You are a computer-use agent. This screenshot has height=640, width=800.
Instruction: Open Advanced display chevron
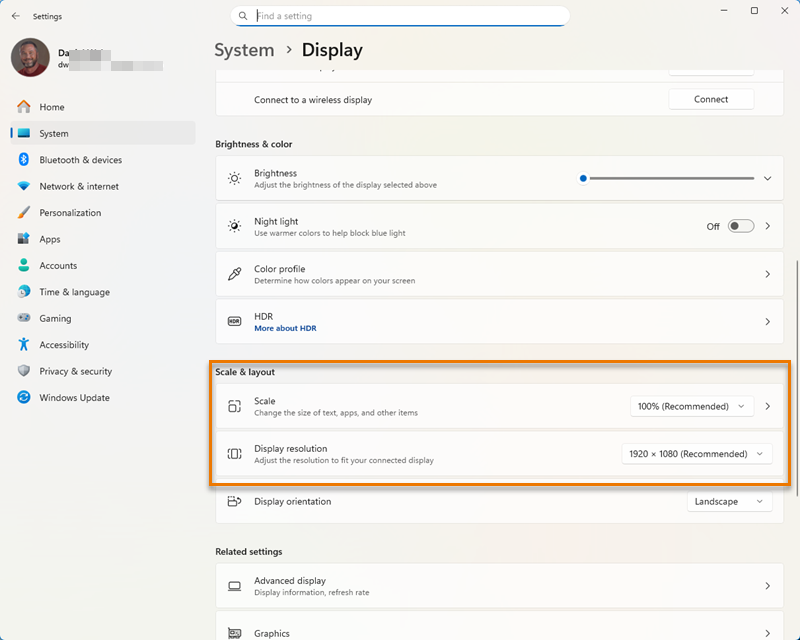[768, 586]
